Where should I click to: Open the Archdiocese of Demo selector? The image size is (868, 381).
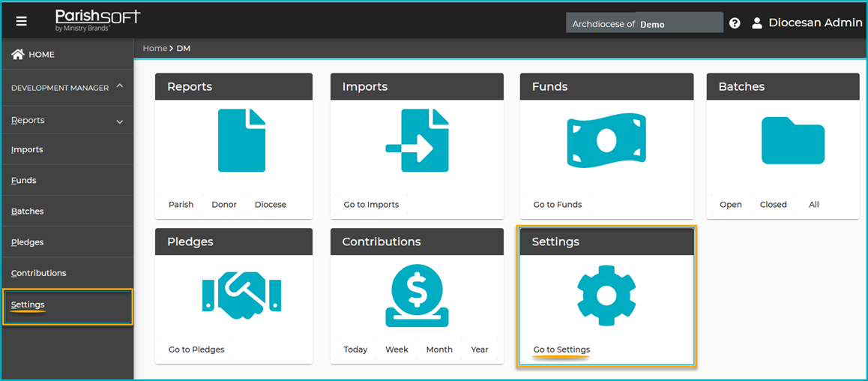tap(645, 24)
